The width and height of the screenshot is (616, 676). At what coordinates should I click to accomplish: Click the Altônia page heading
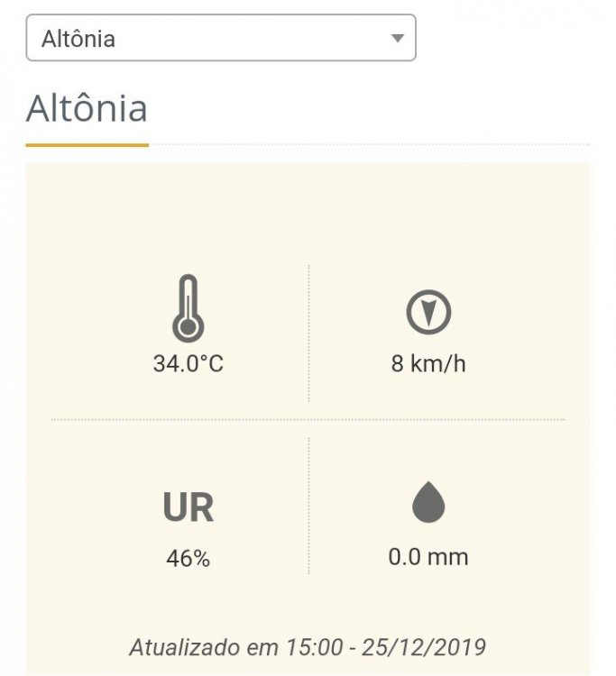point(87,109)
